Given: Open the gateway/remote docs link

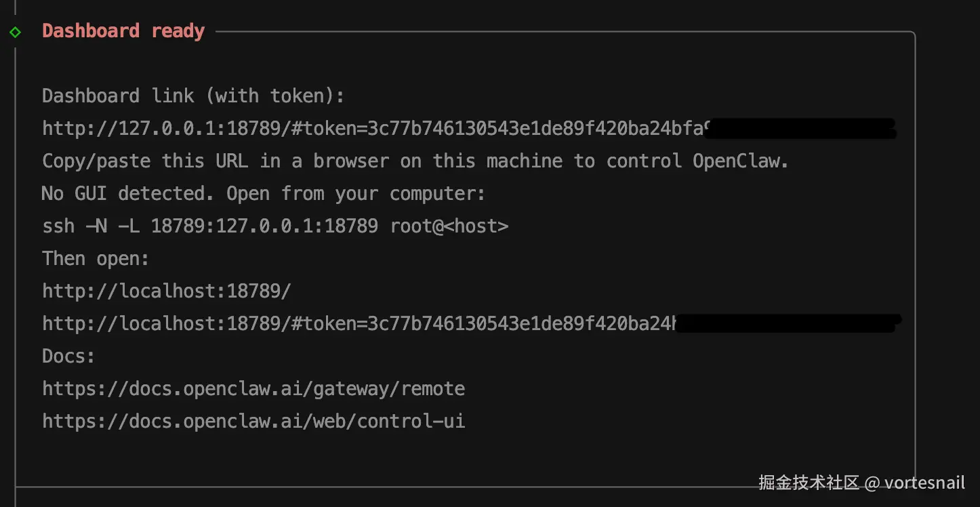Looking at the screenshot, I should [253, 388].
